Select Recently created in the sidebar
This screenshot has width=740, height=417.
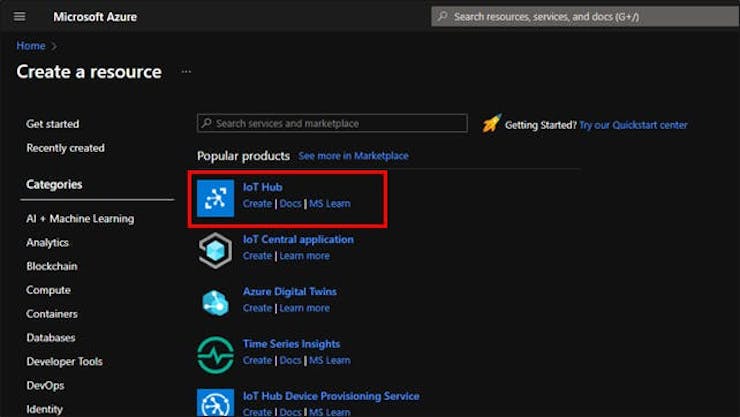coord(65,148)
